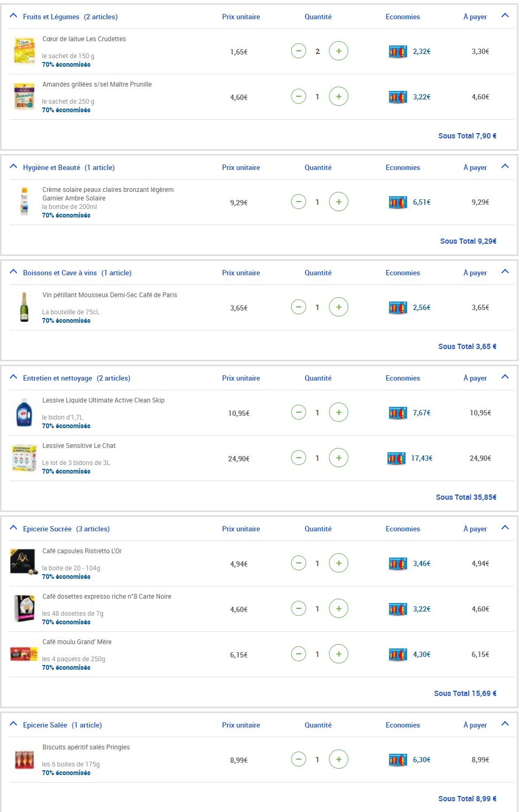Click minus icon for Crème solaire Garnier
Viewport: 519px width, 812px height.
[x=299, y=202]
